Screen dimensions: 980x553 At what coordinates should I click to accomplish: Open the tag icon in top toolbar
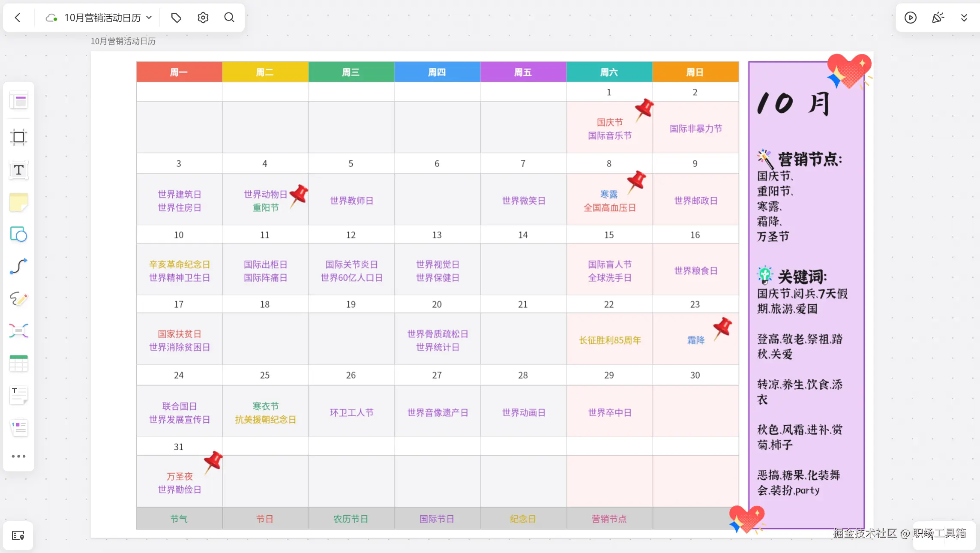pos(176,18)
